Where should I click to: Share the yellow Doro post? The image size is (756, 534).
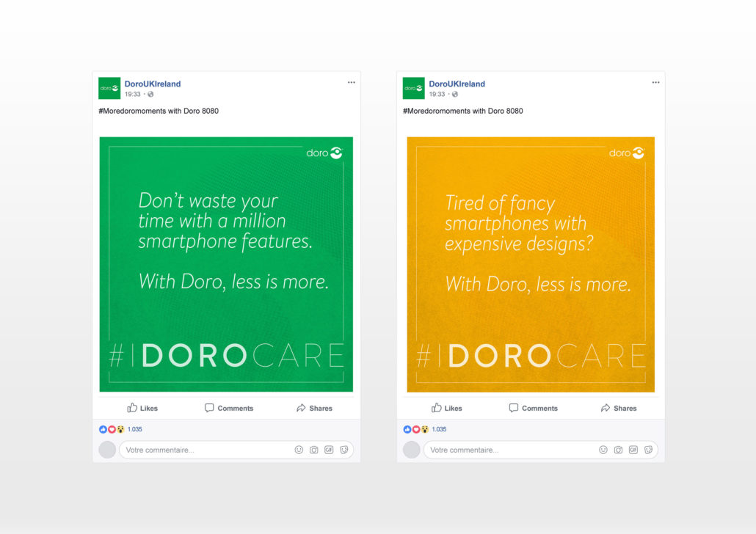(619, 409)
